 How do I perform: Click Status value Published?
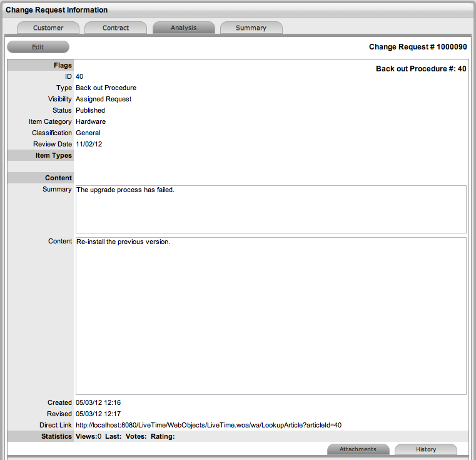[90, 110]
